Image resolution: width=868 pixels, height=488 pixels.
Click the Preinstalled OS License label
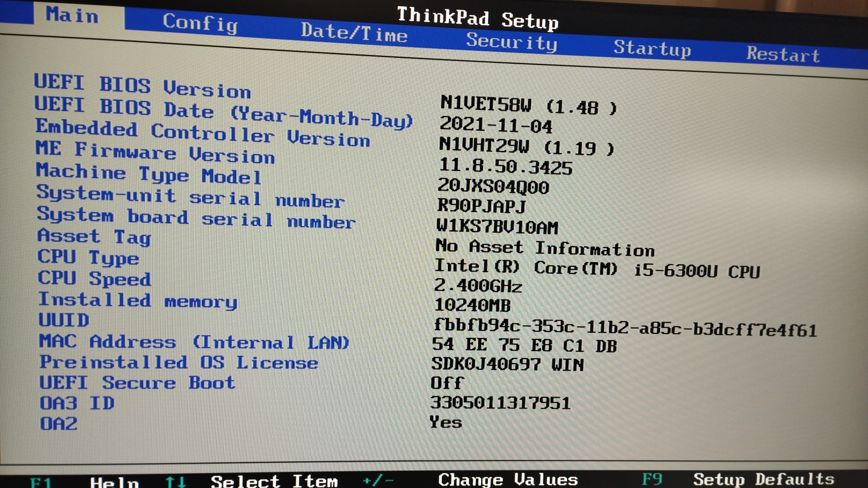179,362
